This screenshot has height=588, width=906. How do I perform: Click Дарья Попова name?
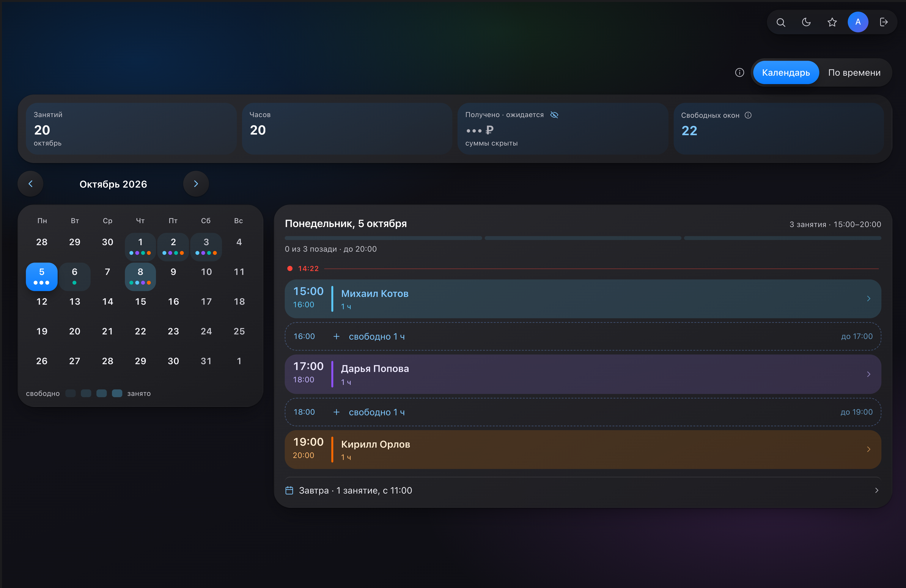pyautogui.click(x=374, y=368)
